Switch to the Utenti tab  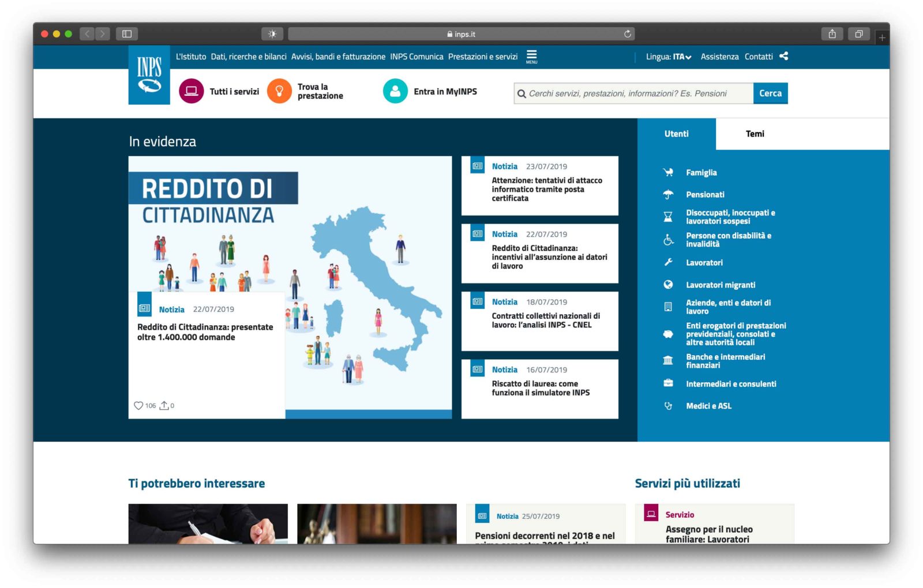point(676,134)
